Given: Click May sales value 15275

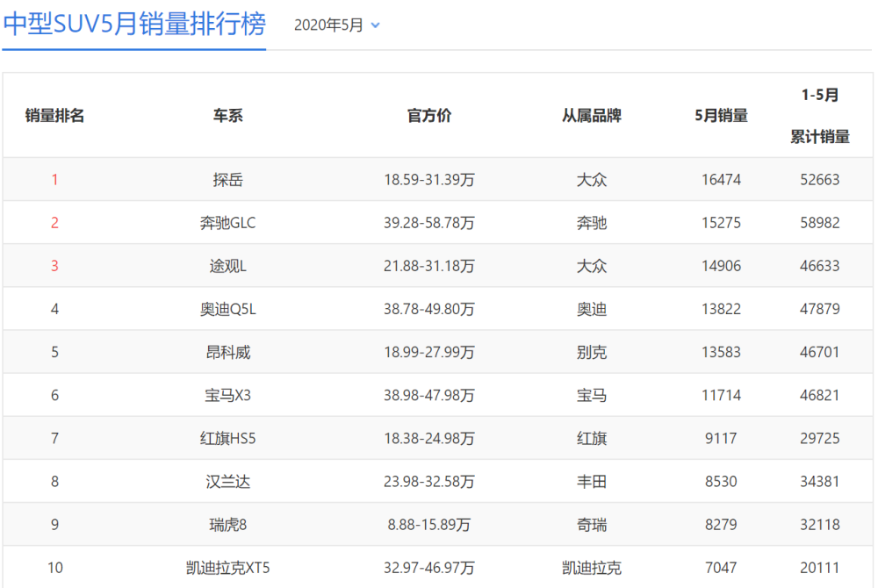Looking at the screenshot, I should [x=721, y=223].
